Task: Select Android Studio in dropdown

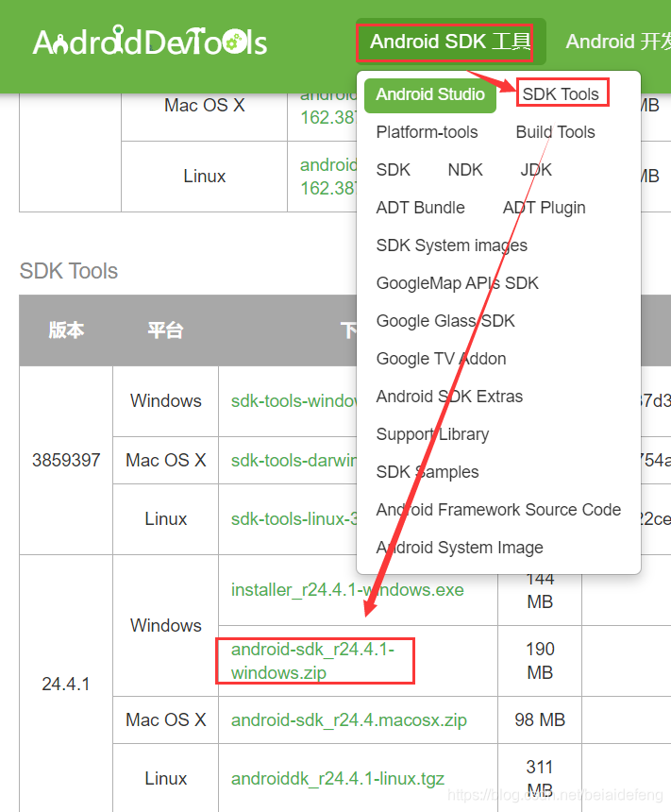Action: coord(430,94)
